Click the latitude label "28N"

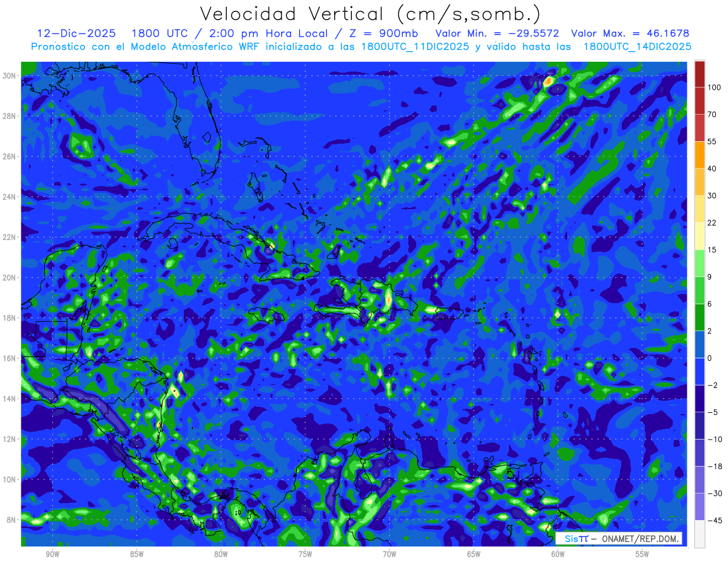pos(10,116)
